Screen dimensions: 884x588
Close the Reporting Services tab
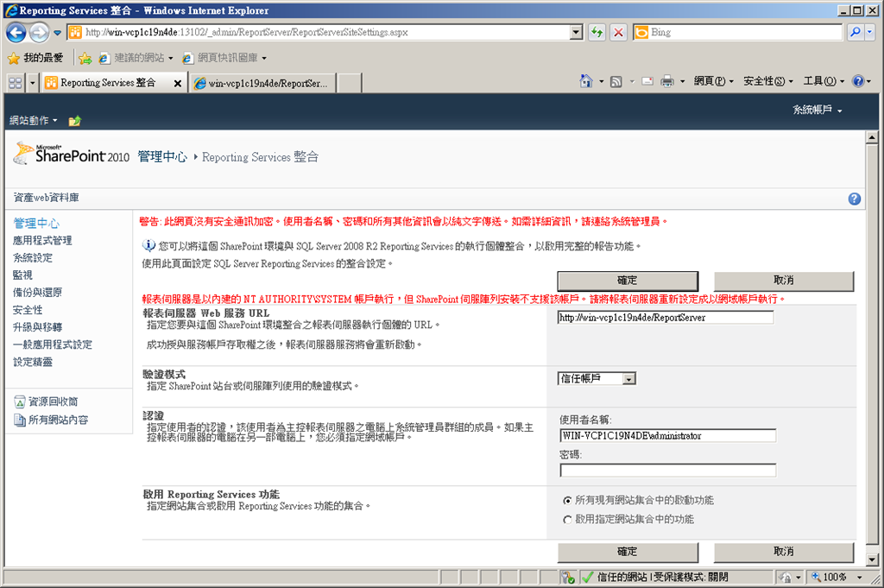pyautogui.click(x=178, y=84)
